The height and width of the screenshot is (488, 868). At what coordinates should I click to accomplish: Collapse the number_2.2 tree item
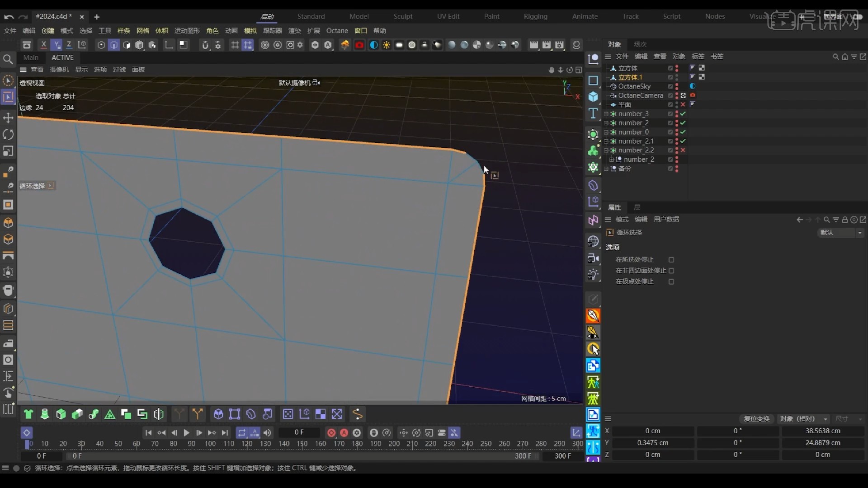(x=606, y=150)
